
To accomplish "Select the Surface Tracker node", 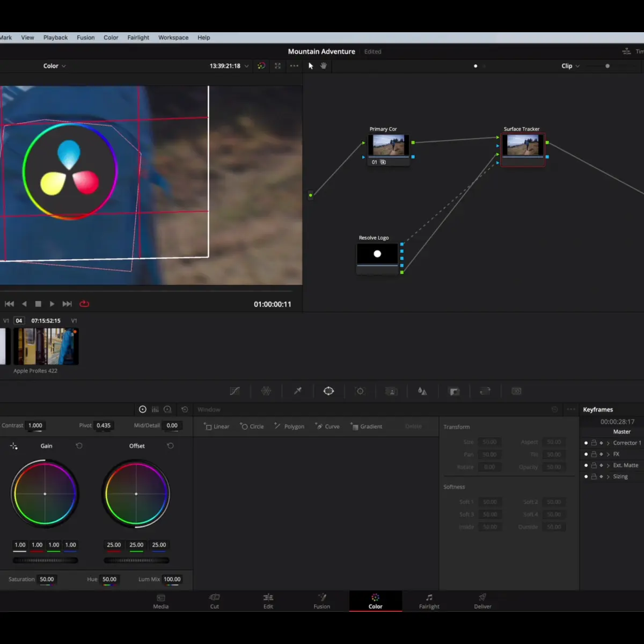I will [523, 149].
